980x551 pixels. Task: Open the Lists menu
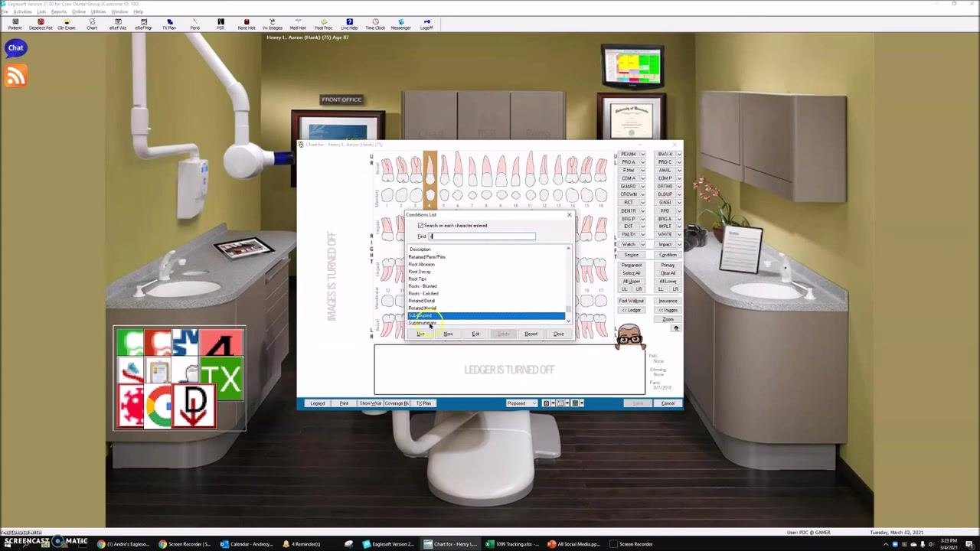(x=41, y=11)
